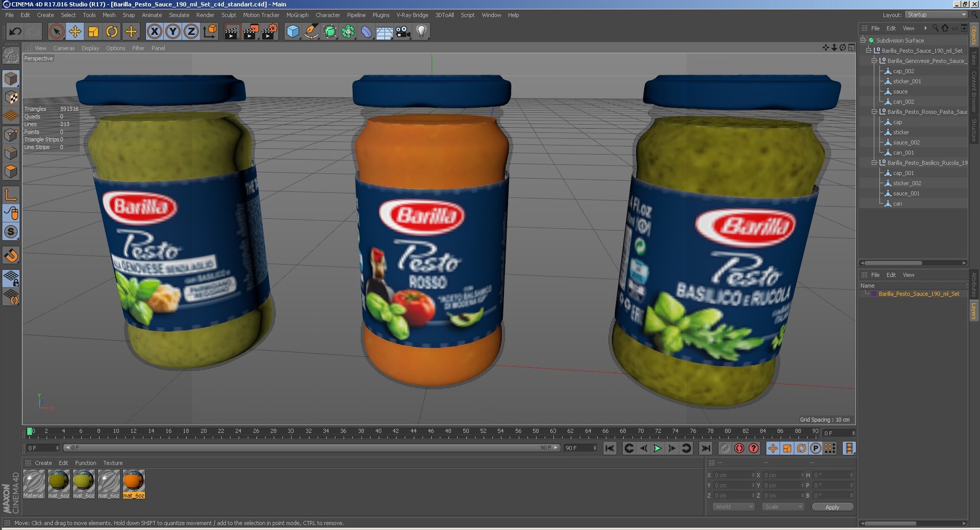Select the Rotate tool
Viewport: 980px width, 530px height.
[112, 32]
